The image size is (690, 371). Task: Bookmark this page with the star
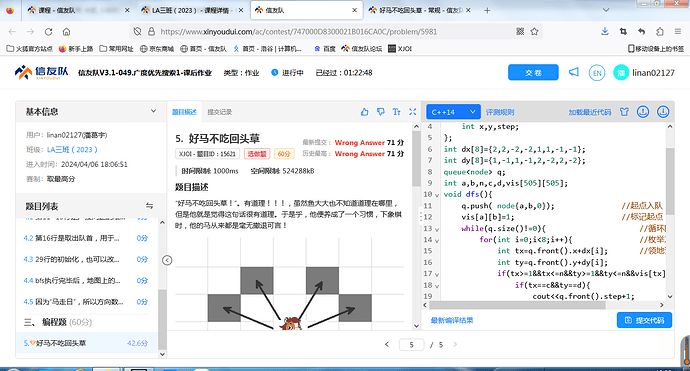pos(534,32)
